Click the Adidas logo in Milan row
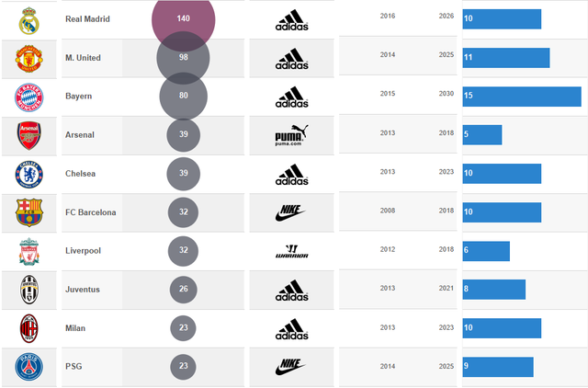Viewport: 588px width, 388px height. [292, 329]
